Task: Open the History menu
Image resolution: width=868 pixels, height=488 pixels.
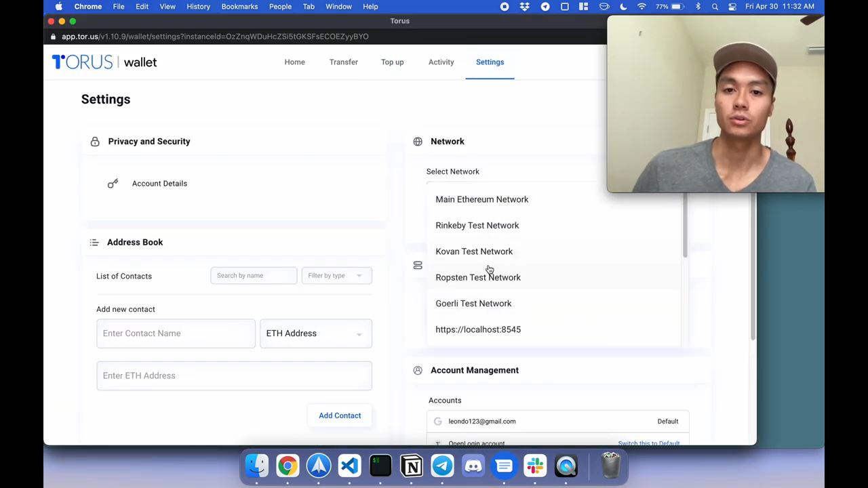Action: coord(198,7)
